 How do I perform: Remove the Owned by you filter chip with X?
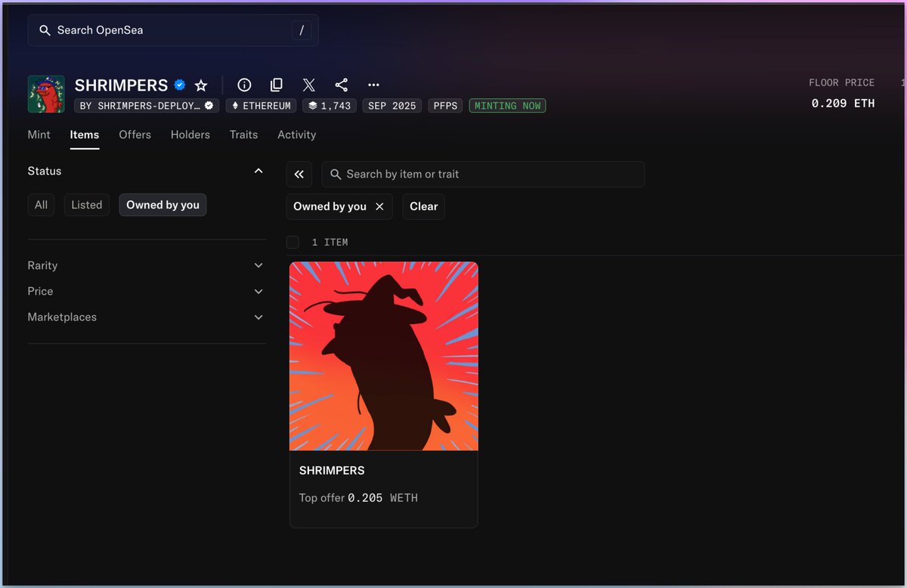[379, 206]
